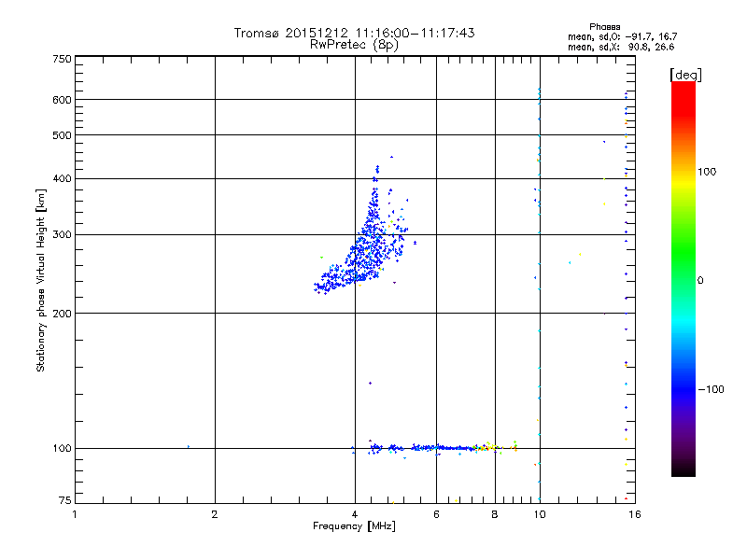Click the x-axis tick label '8'
The height and width of the screenshot is (560, 747).
tap(495, 514)
